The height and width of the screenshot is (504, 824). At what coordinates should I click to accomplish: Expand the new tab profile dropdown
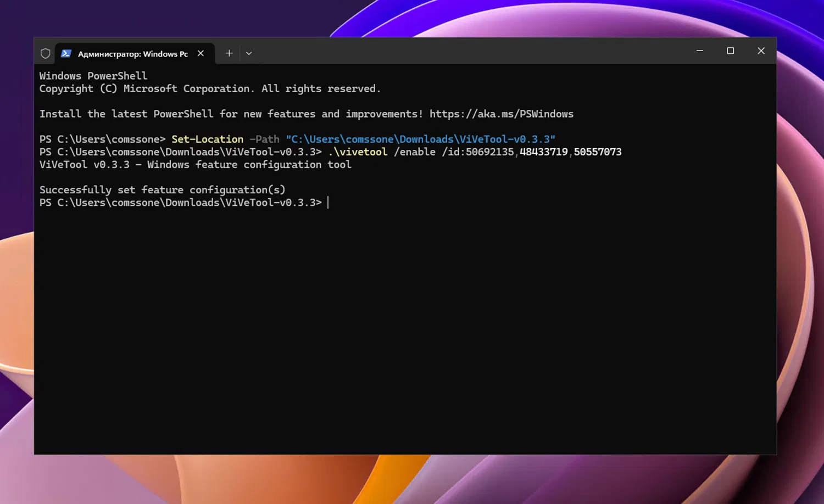point(249,53)
